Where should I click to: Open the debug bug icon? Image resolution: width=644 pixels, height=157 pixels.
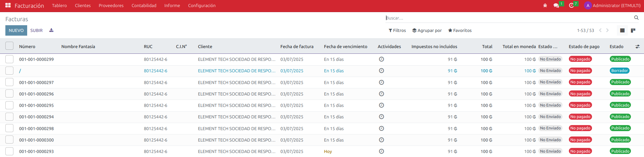click(545, 5)
